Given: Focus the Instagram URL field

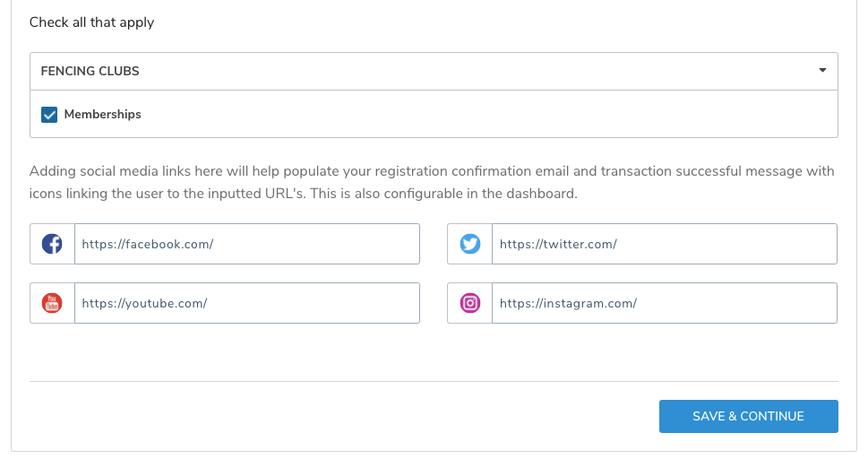Looking at the screenshot, I should coord(664,303).
